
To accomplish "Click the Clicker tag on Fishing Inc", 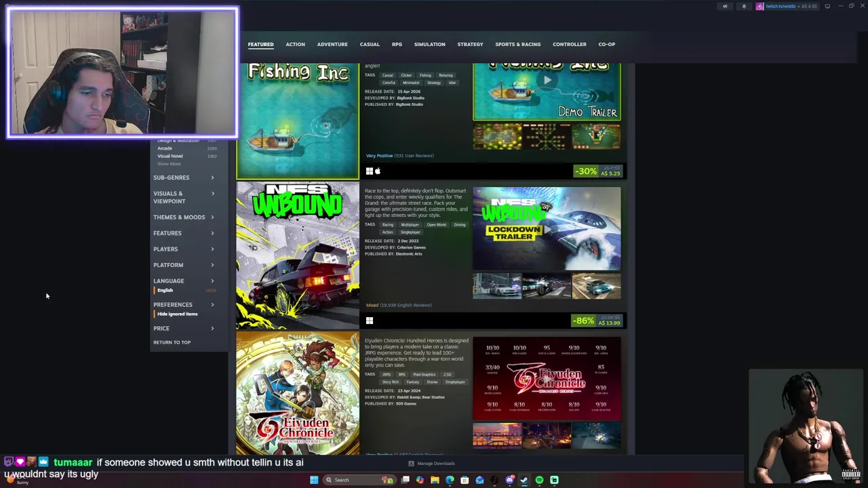I will (406, 75).
